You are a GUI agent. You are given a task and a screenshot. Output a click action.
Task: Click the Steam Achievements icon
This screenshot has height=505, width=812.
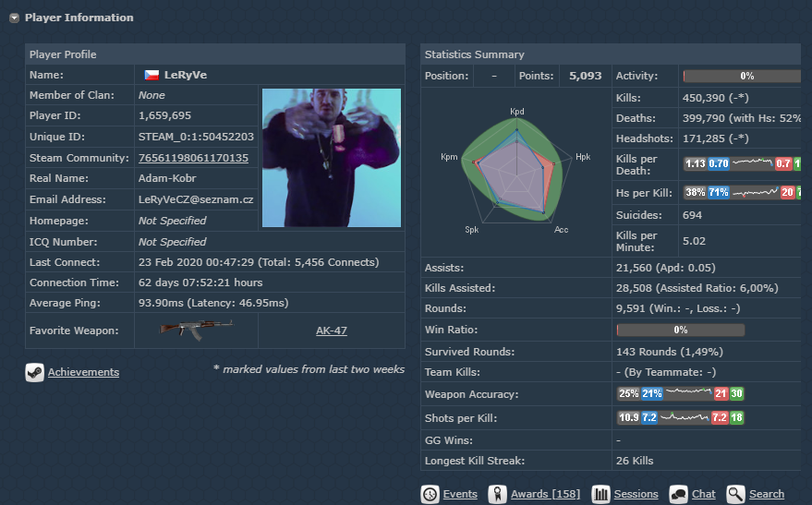(35, 372)
